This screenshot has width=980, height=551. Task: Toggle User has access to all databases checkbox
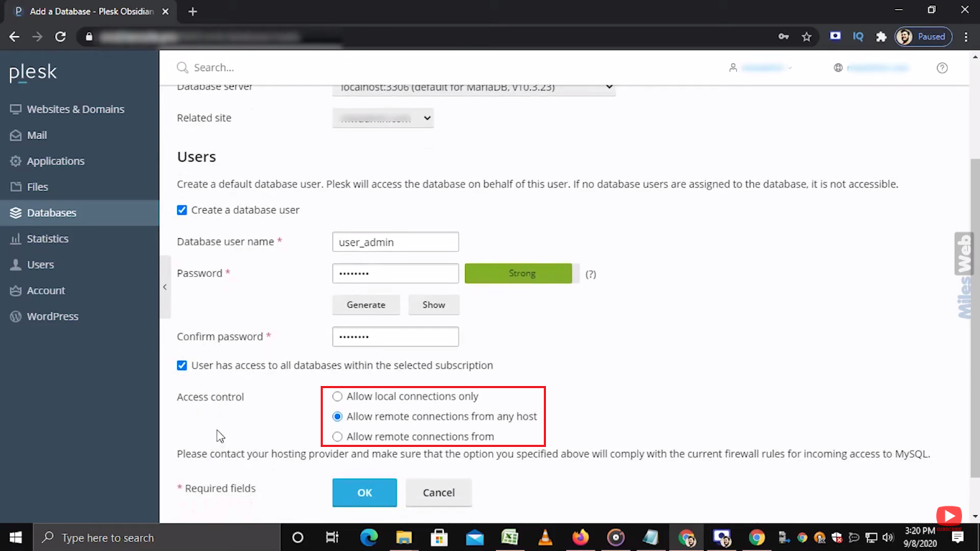pyautogui.click(x=182, y=365)
